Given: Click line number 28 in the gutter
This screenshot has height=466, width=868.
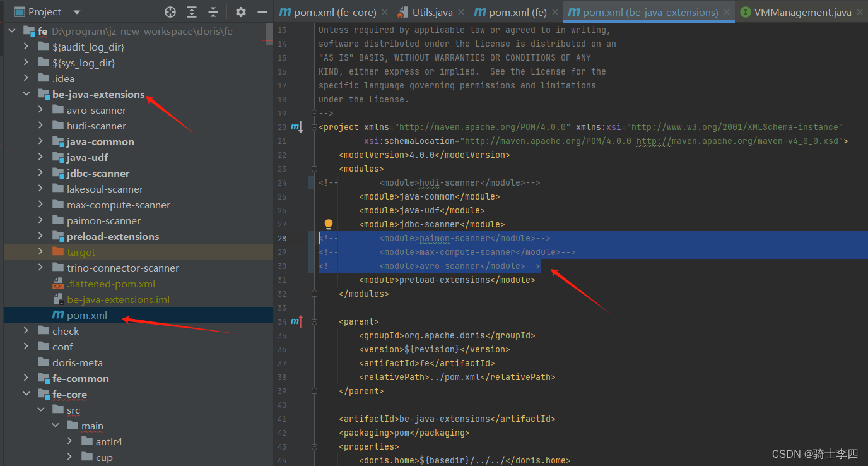Looking at the screenshot, I should tap(282, 238).
